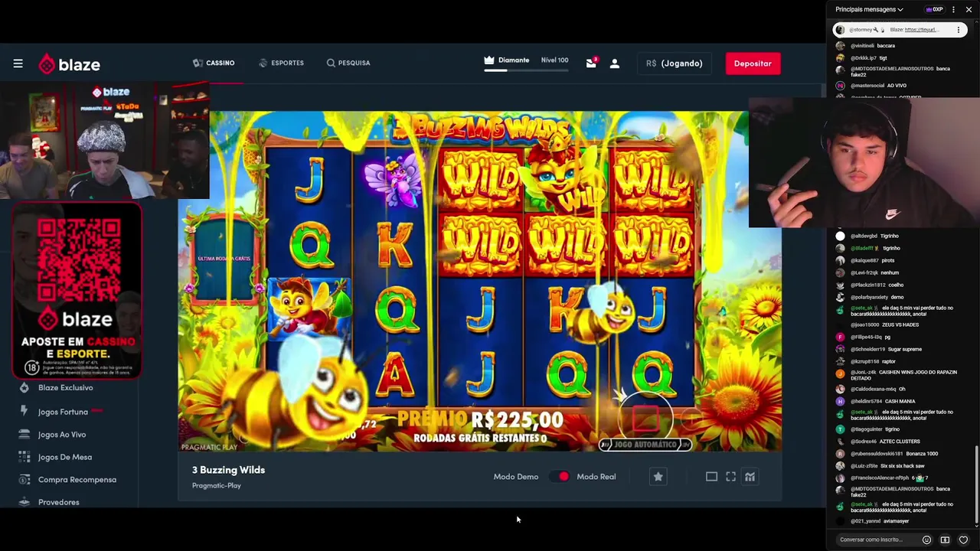The image size is (980, 551).
Task: Open Compra Recompensa in sidebar
Action: (x=77, y=480)
